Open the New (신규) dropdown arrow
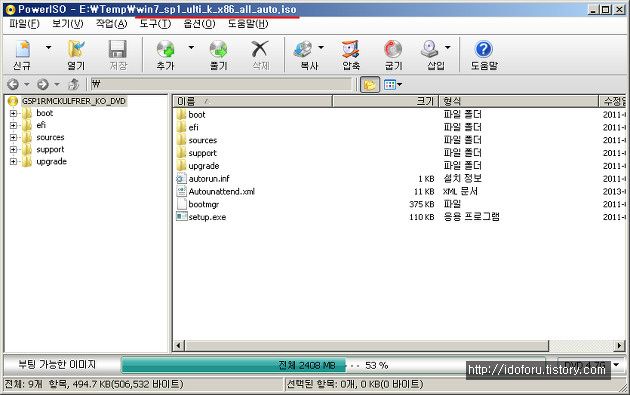Viewport: 630px width, 395px height. pos(49,48)
